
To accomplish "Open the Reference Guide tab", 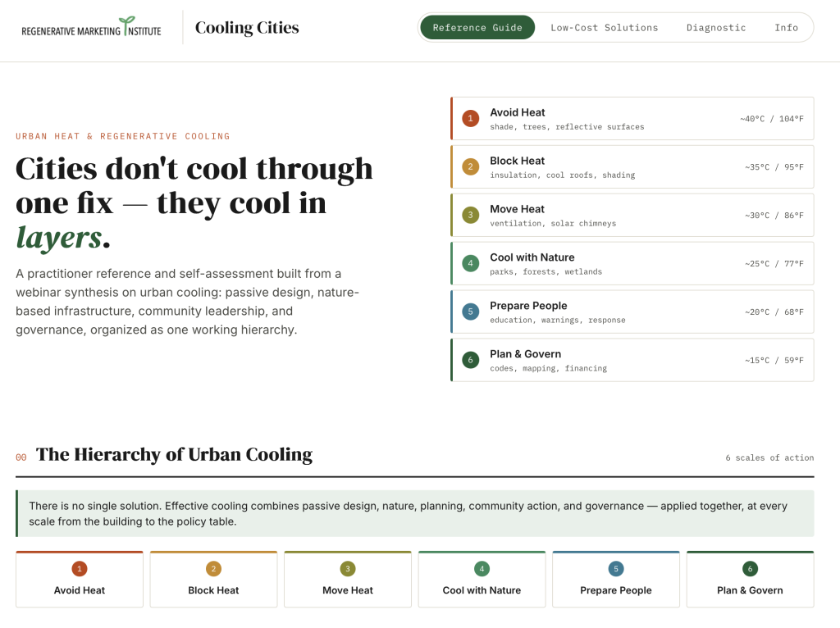I will click(x=477, y=27).
